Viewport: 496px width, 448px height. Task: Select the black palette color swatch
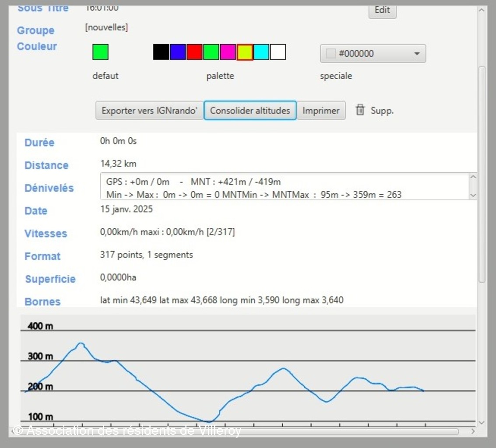tap(161, 52)
